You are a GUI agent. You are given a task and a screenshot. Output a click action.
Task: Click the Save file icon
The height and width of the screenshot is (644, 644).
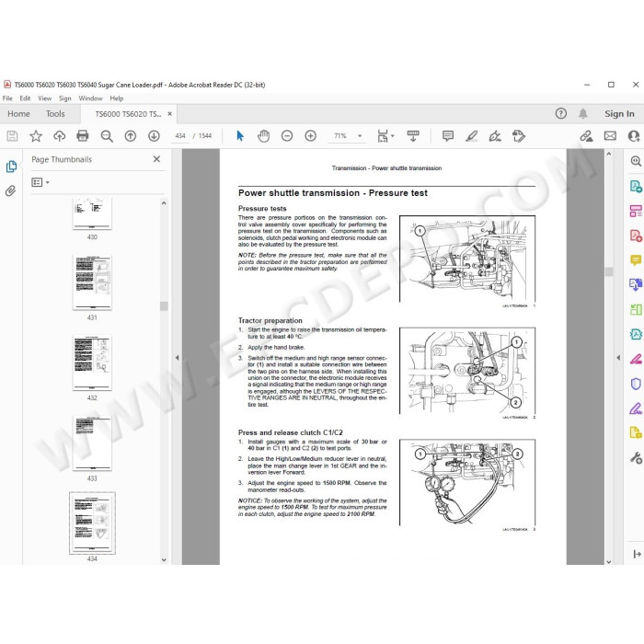[12, 136]
